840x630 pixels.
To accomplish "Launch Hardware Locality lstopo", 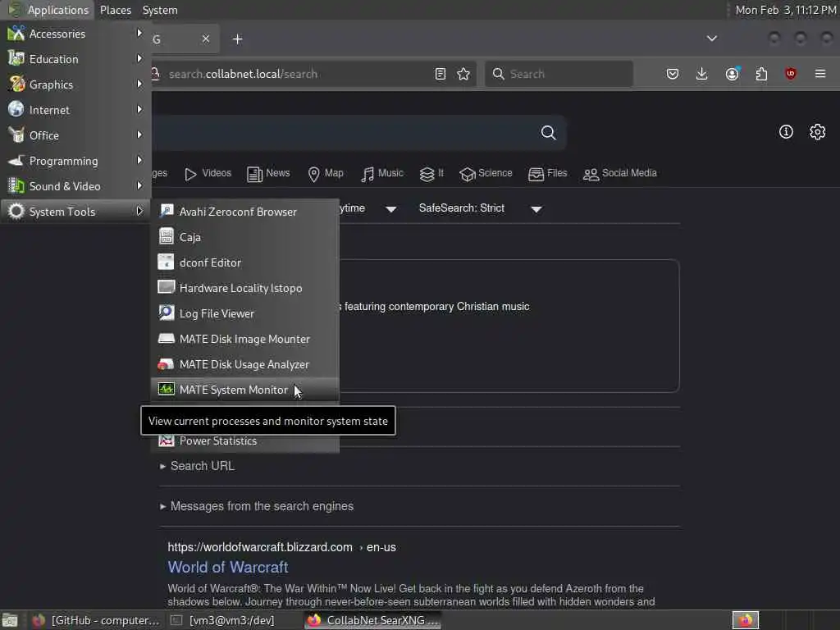I will coord(244,288).
